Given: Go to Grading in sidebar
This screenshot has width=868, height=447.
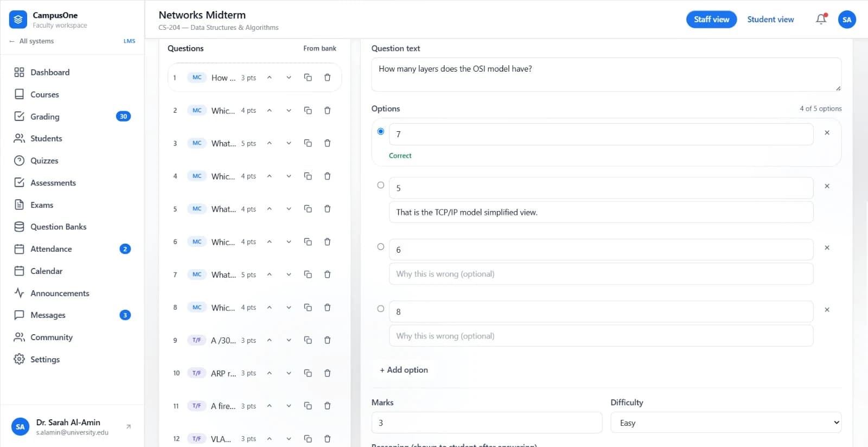Looking at the screenshot, I should click(x=72, y=116).
